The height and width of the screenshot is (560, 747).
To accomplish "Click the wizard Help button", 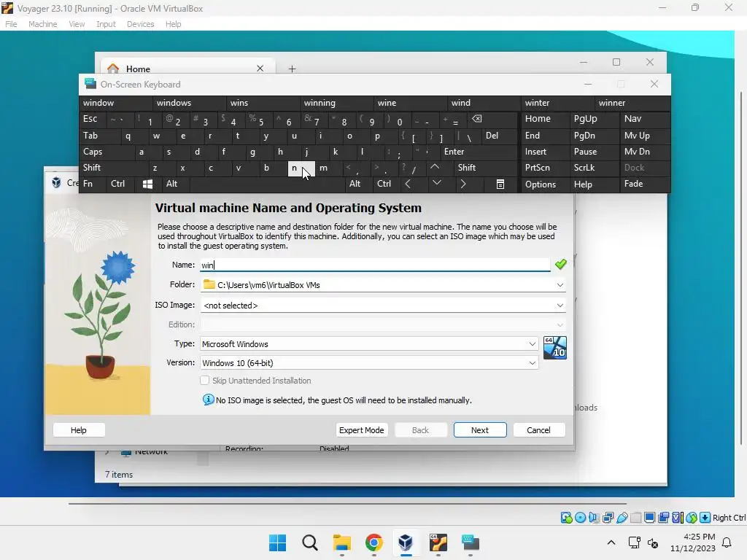I will [79, 430].
